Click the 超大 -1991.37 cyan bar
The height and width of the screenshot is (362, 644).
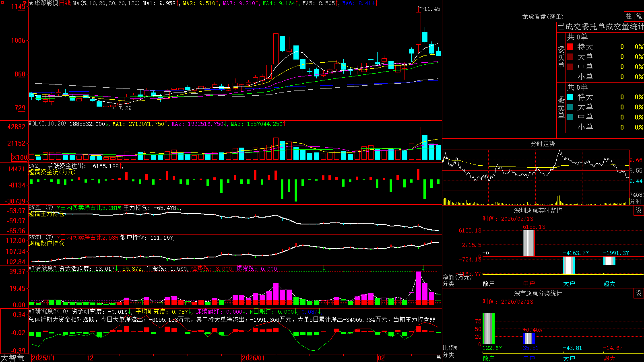pyautogui.click(x=609, y=261)
